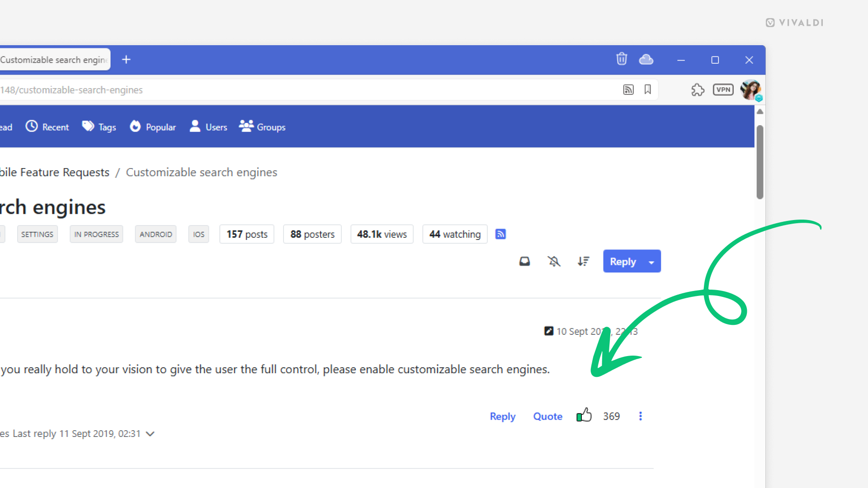868x488 pixels.
Task: Open the Popular topics page
Action: (153, 127)
